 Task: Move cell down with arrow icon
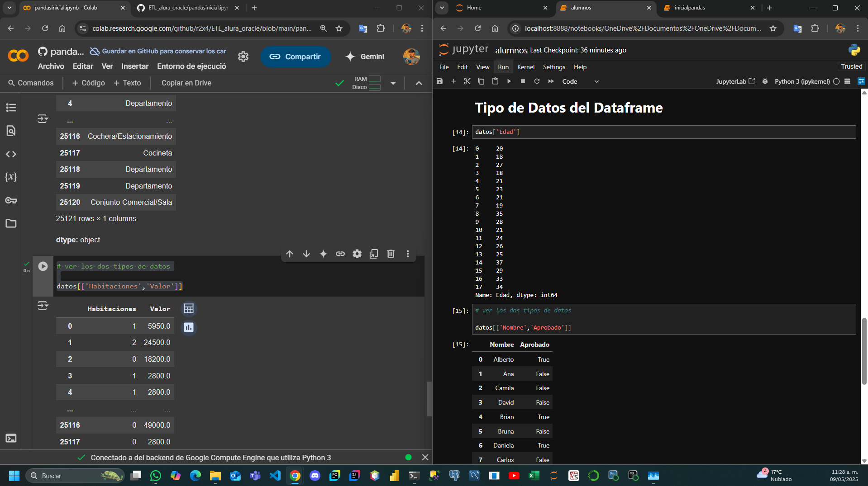click(306, 254)
